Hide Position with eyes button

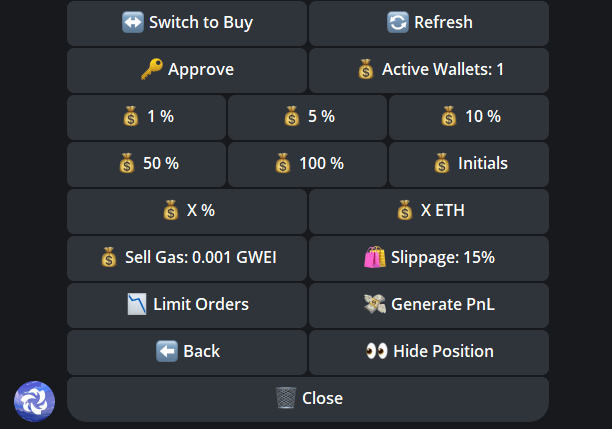(x=428, y=352)
